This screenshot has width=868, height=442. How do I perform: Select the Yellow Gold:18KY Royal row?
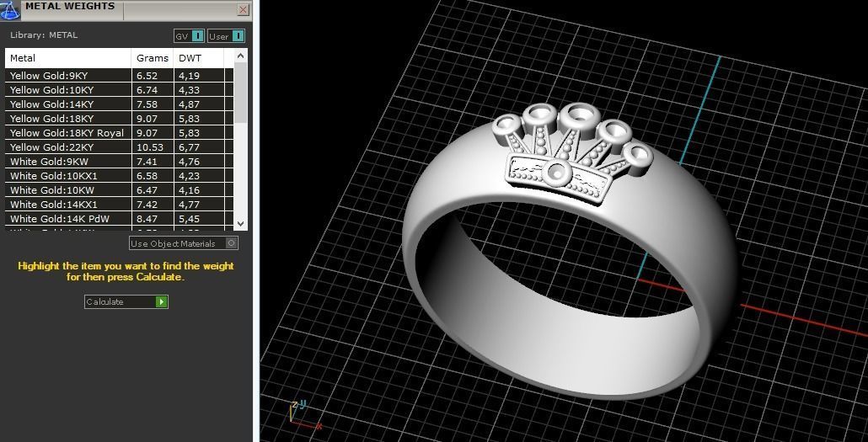tap(119, 133)
